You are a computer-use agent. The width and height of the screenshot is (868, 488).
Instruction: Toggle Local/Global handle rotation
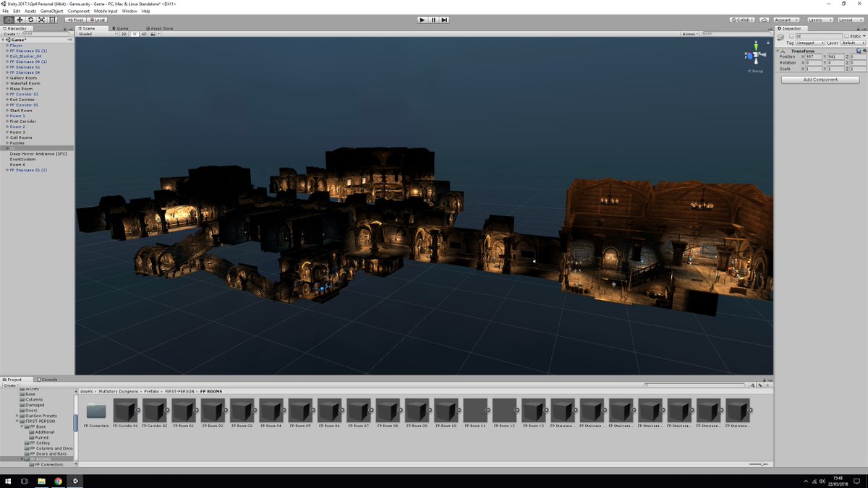(x=97, y=20)
